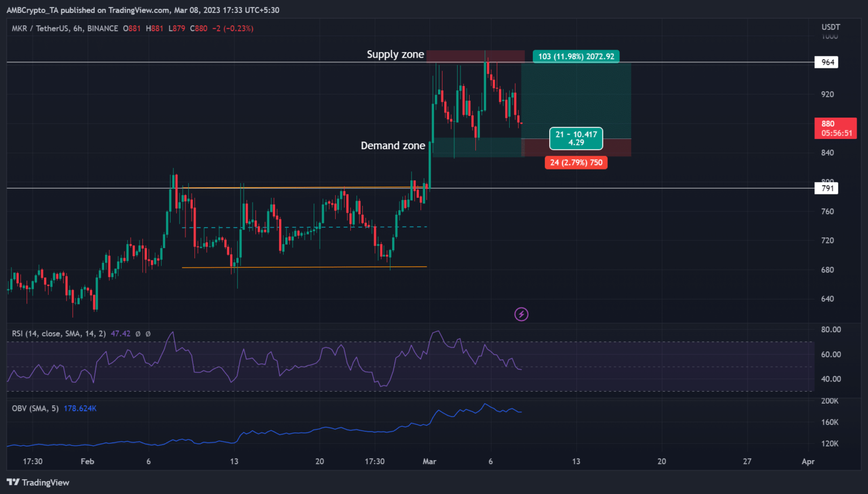Select the red 880 current price label
The width and height of the screenshot is (868, 494).
(835, 128)
